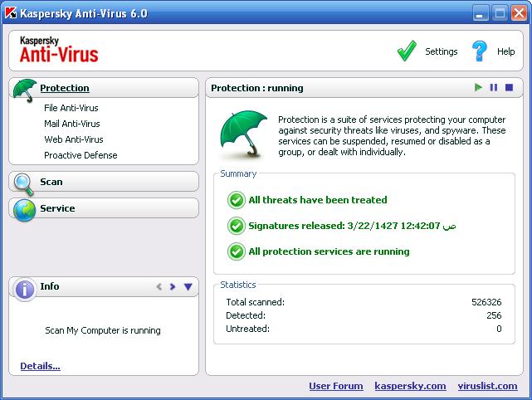Click the Protection : running header text
532x400 pixels.
pos(256,88)
